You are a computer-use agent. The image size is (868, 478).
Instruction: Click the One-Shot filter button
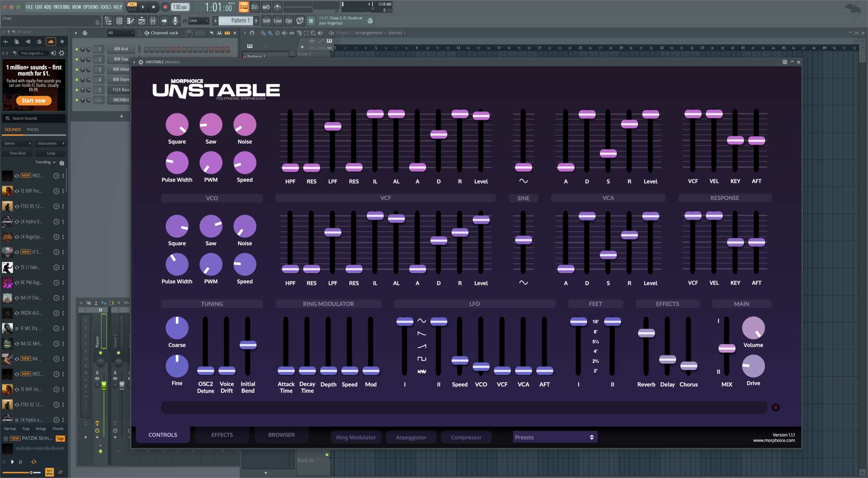click(18, 154)
